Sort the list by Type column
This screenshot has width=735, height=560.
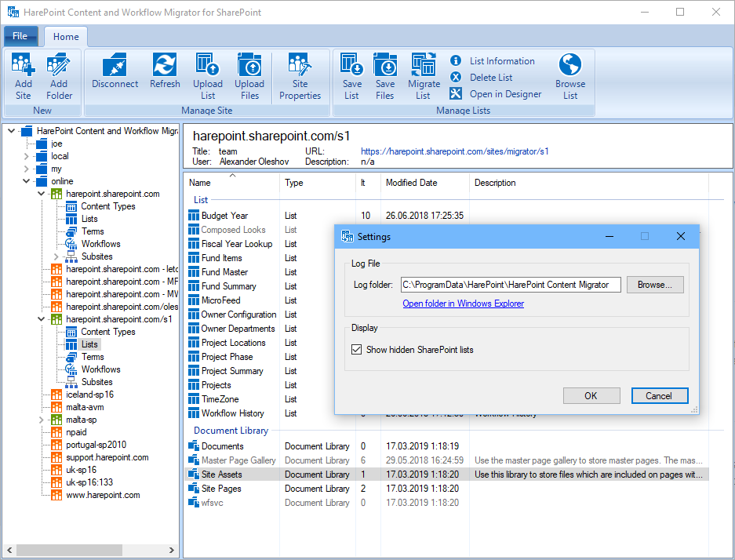318,182
